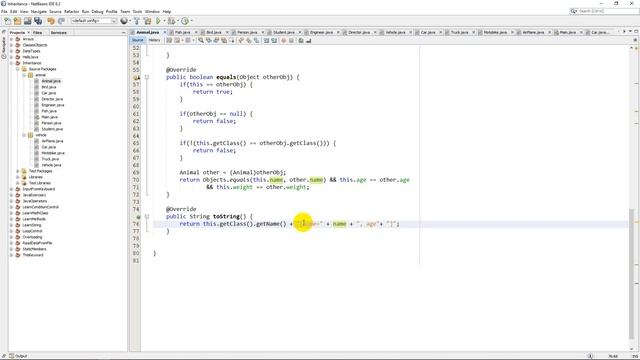
Task: Click the Stop Macro Recording icon
Action: pyautogui.click(x=291, y=40)
